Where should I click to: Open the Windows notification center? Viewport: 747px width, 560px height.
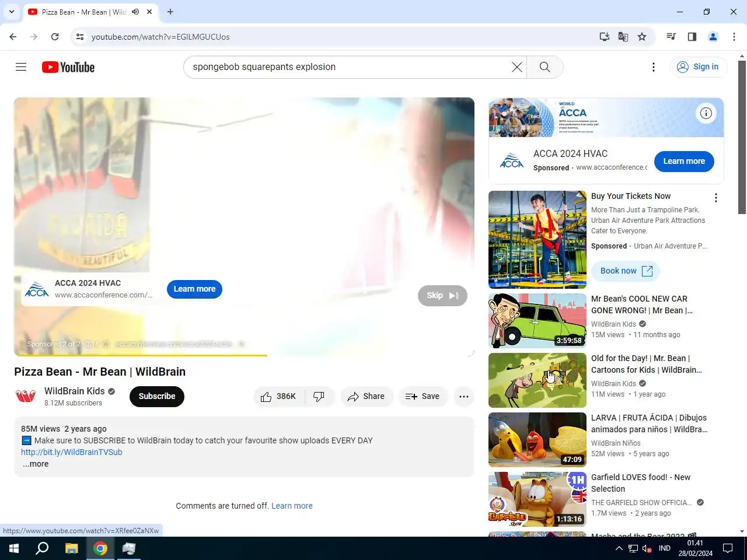point(728,548)
